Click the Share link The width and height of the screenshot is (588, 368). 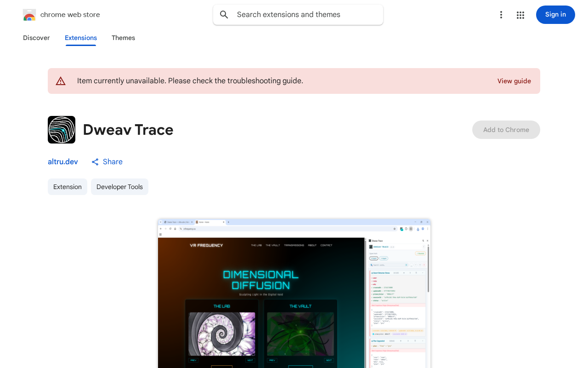pyautogui.click(x=113, y=162)
